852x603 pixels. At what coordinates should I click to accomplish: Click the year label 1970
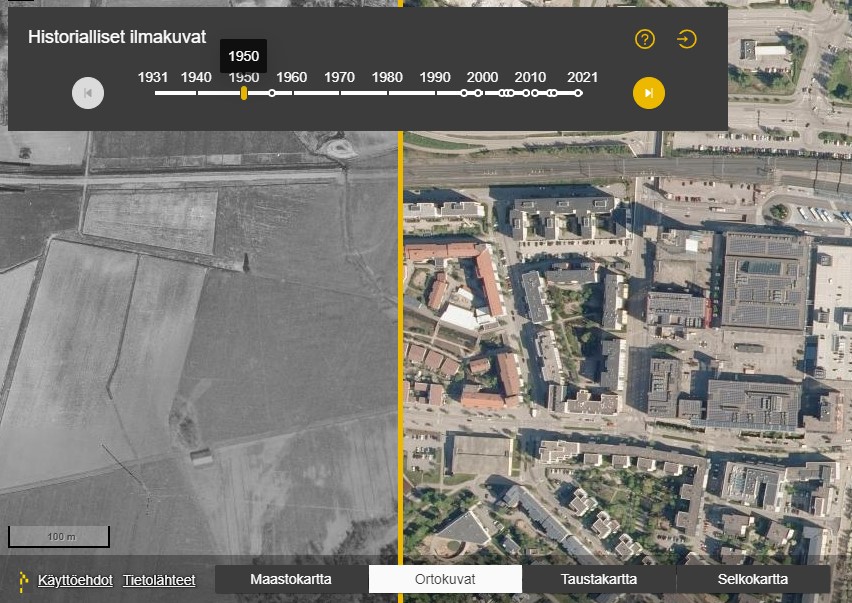(340, 77)
